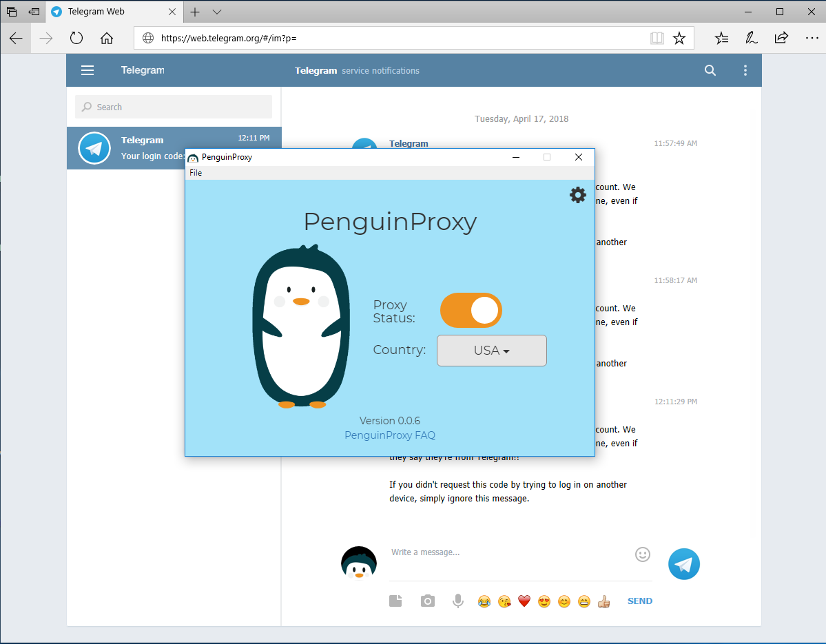Viewport: 826px width, 644px height.
Task: Open the File menu in PenguinProxy
Action: (x=196, y=173)
